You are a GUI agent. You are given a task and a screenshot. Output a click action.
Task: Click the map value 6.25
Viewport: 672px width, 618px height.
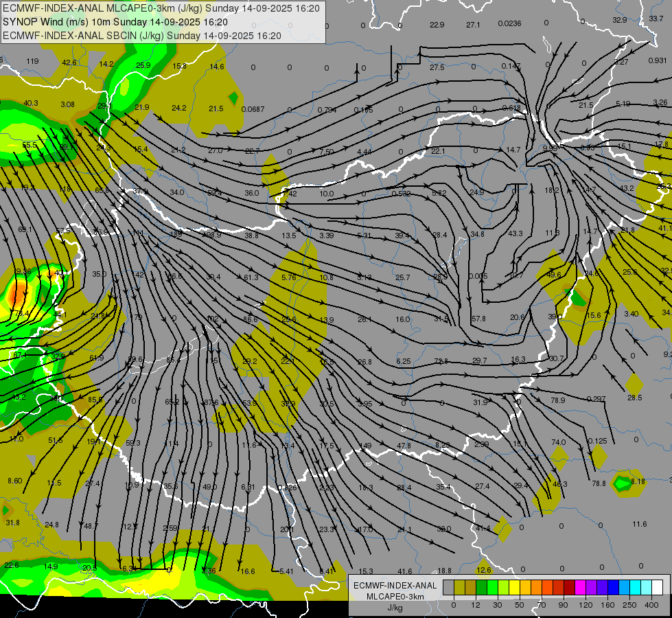click(x=404, y=361)
